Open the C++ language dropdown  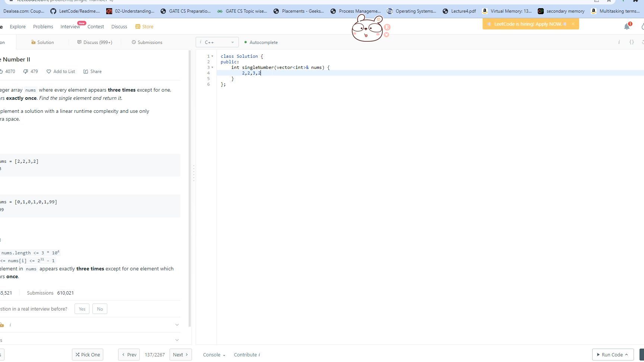coord(217,42)
